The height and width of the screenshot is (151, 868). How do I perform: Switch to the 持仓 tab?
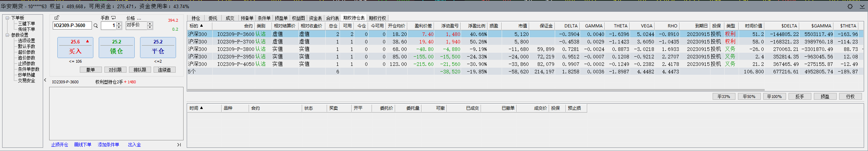(x=196, y=18)
